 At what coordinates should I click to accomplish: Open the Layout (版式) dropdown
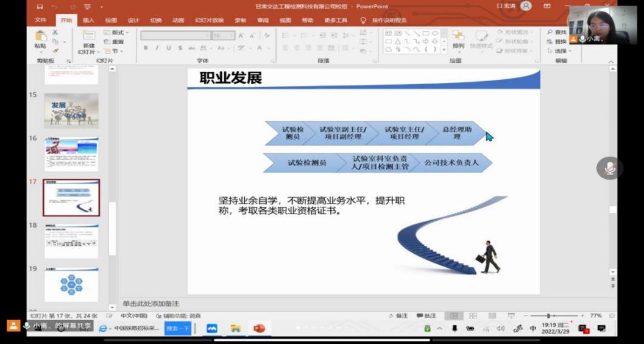point(116,32)
